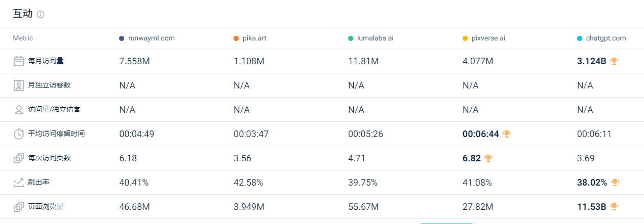The width and height of the screenshot is (644, 224).
Task: Click the person icon for 访问量/独立访客
Action: [19, 110]
